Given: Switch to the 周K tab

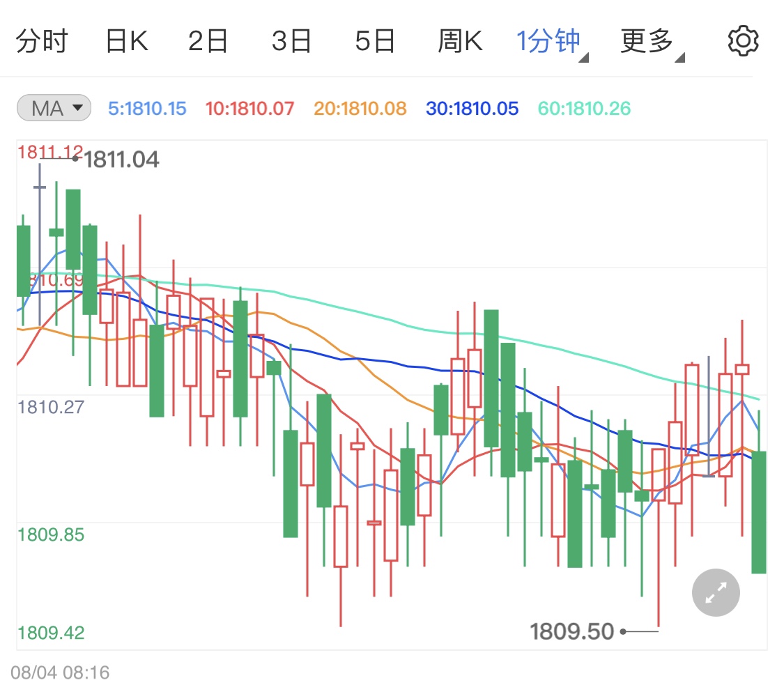Looking at the screenshot, I should [x=460, y=41].
